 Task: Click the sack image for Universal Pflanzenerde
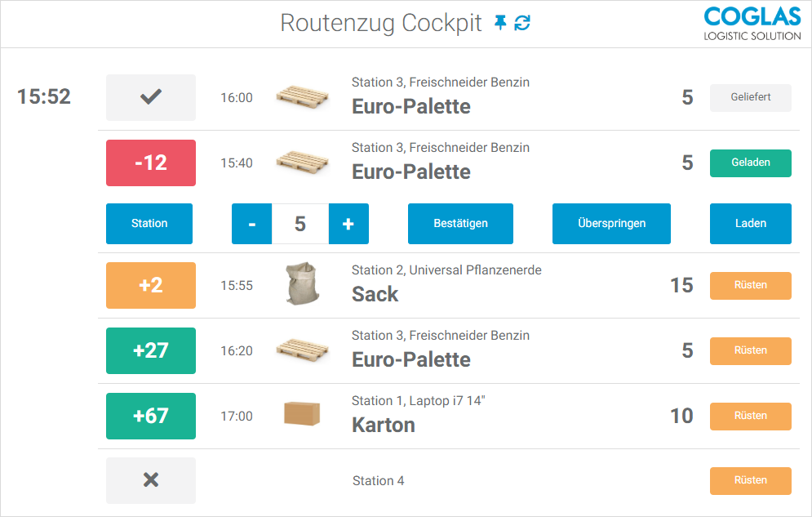pyautogui.click(x=302, y=284)
